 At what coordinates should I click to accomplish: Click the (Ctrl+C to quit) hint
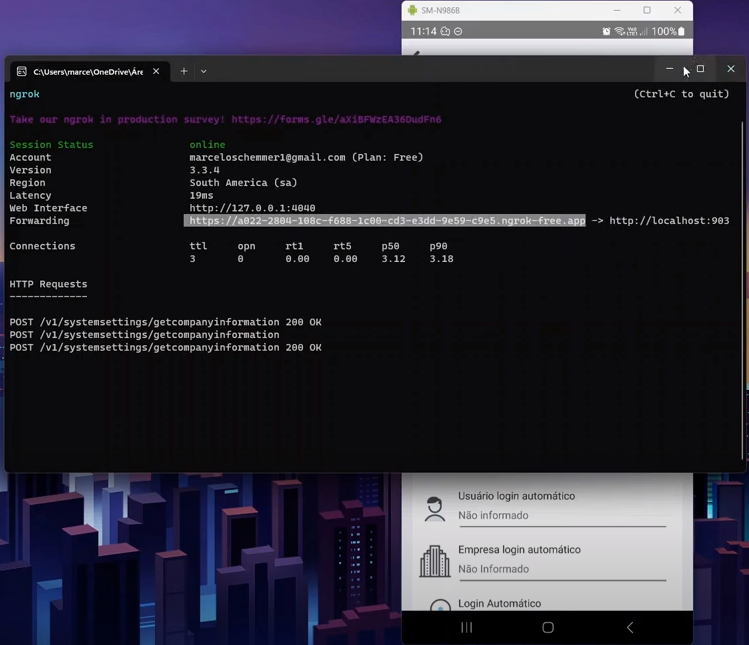click(681, 94)
